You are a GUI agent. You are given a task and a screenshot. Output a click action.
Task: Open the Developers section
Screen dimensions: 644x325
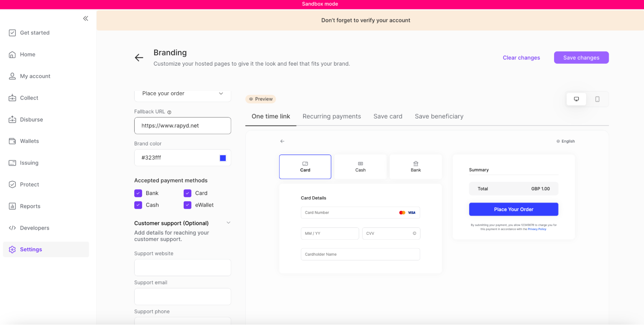(34, 228)
